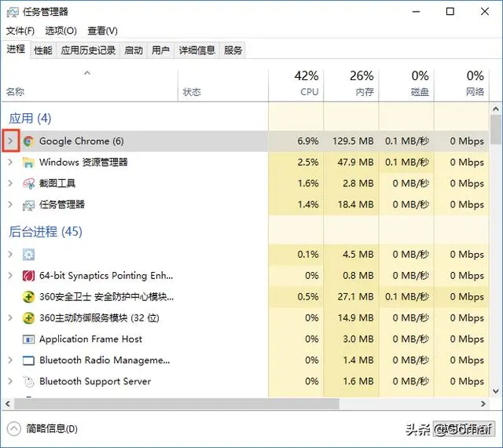Sort by the 状态 column header
This screenshot has width=503, height=448.
(x=223, y=85)
